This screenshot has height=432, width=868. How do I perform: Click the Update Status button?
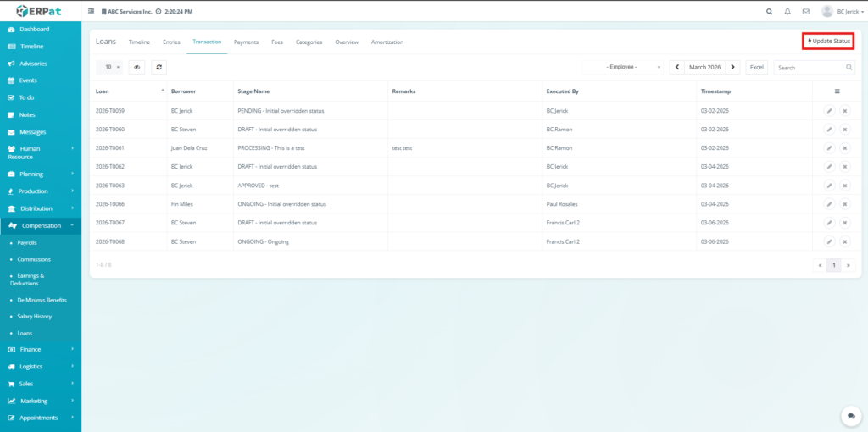point(827,41)
